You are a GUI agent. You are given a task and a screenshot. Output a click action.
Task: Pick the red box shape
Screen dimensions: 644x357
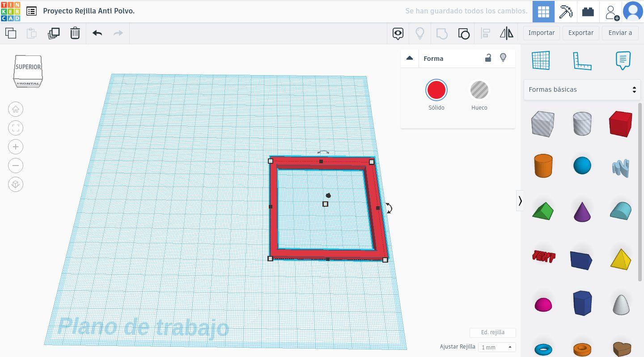click(x=621, y=123)
